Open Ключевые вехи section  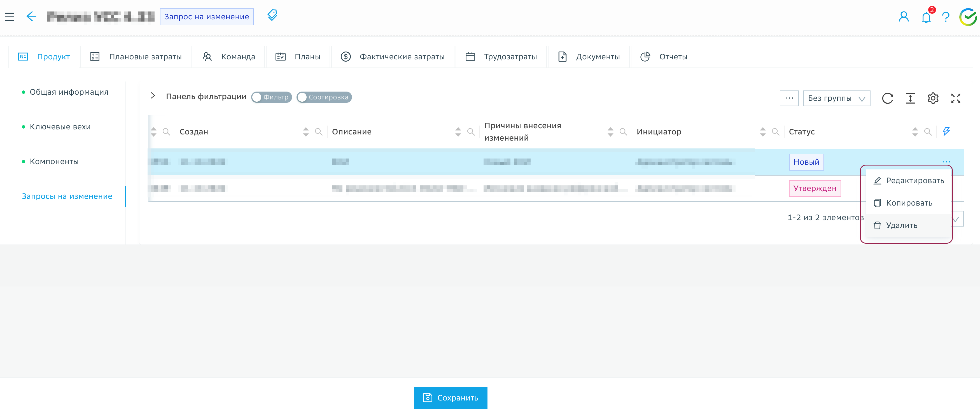click(x=60, y=127)
